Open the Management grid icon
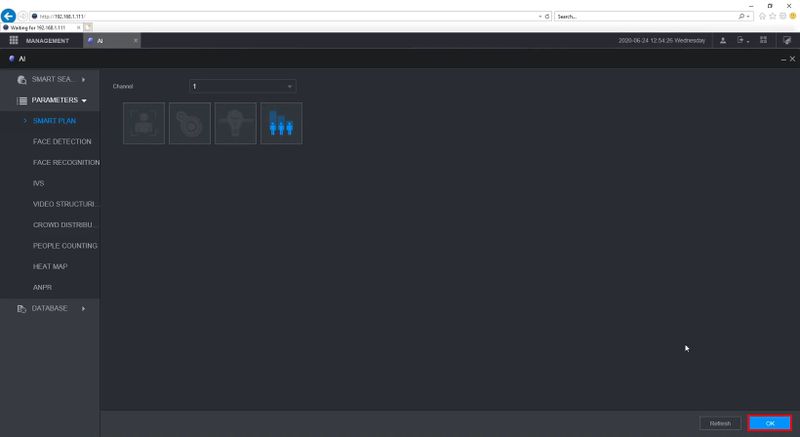 14,40
